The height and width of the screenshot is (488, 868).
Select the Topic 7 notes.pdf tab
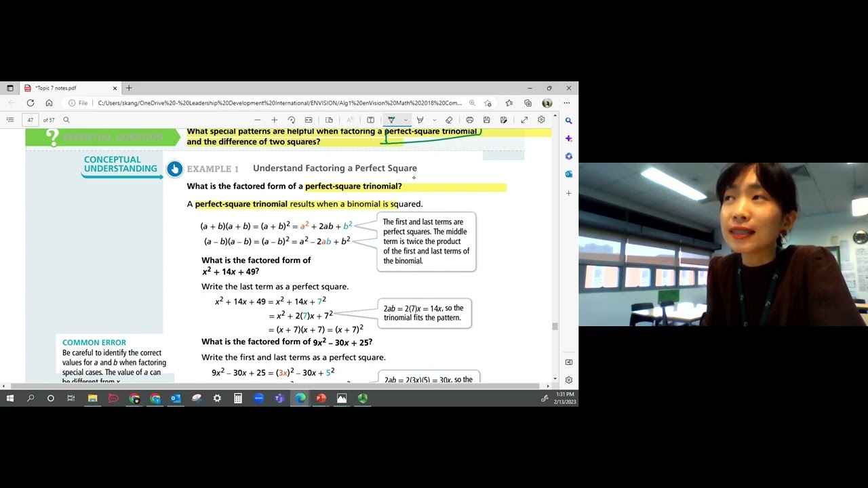pyautogui.click(x=71, y=88)
